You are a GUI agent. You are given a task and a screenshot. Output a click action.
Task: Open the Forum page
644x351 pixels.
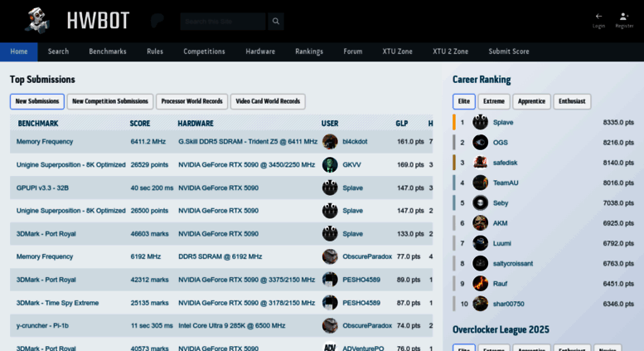point(353,51)
